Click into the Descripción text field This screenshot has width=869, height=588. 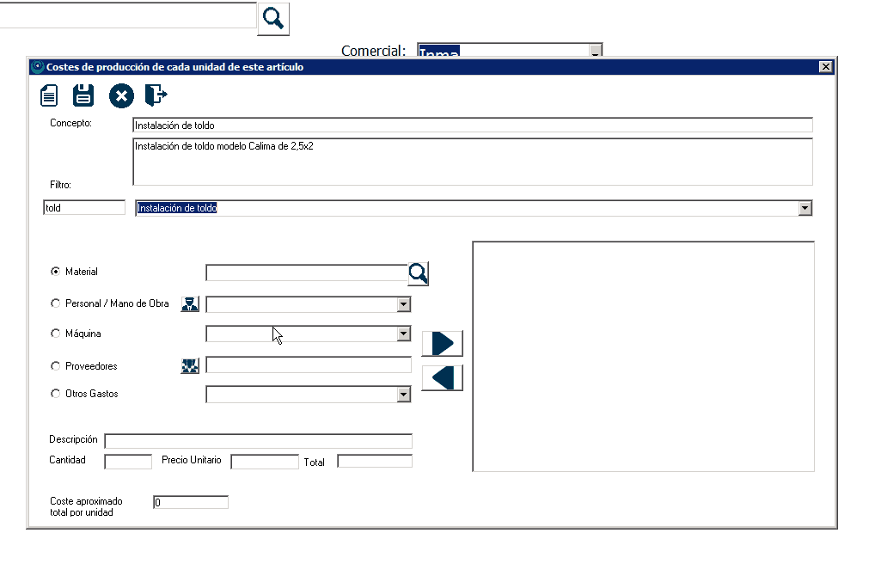pos(258,441)
